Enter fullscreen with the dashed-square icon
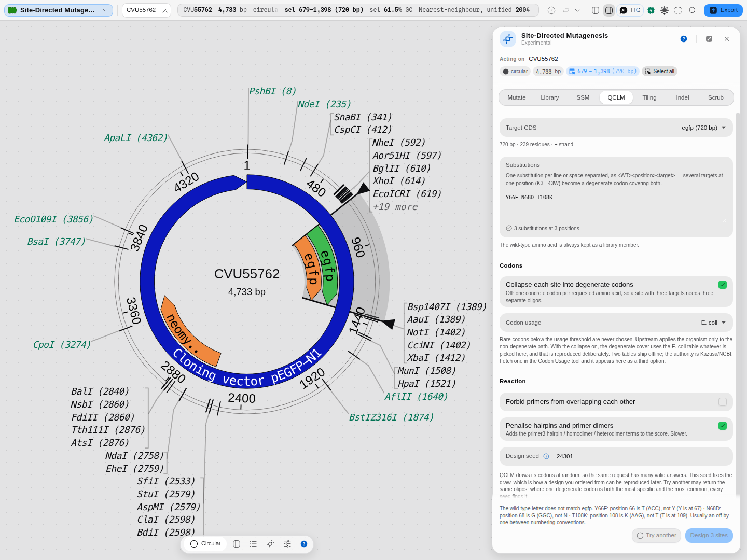 678,10
